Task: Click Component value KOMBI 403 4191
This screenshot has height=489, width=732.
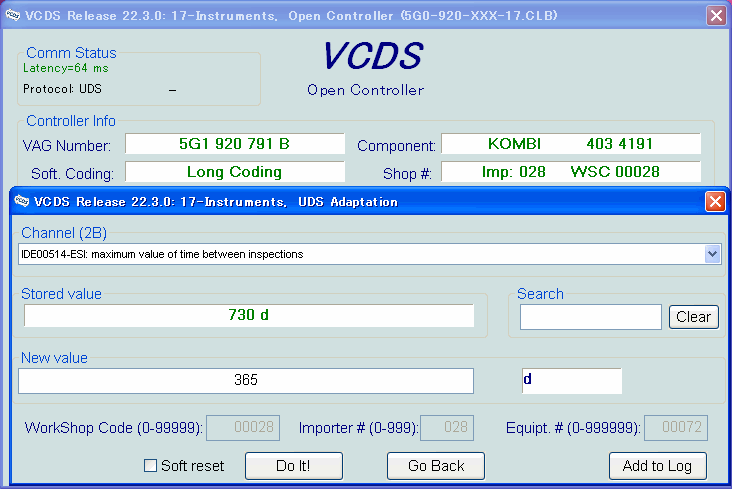Action: (x=571, y=144)
